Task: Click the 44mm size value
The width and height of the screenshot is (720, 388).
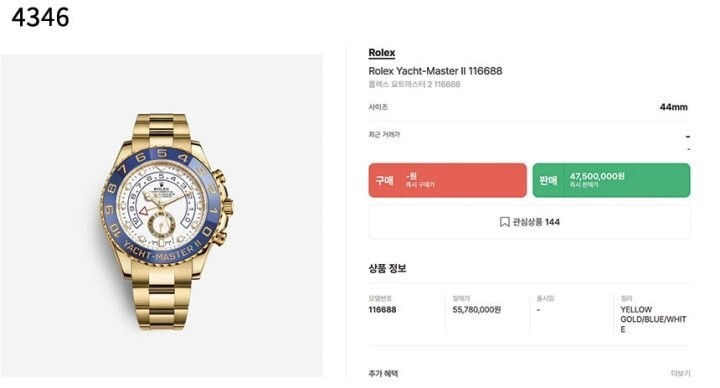Action: (x=673, y=107)
